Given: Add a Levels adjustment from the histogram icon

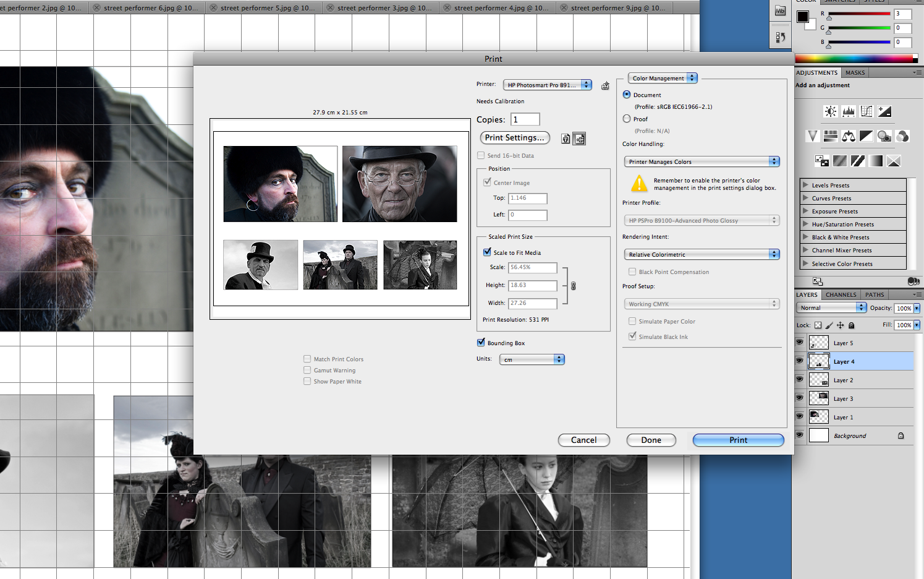Looking at the screenshot, I should [x=849, y=111].
